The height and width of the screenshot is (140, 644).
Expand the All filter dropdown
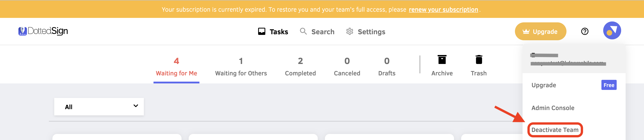point(99,106)
